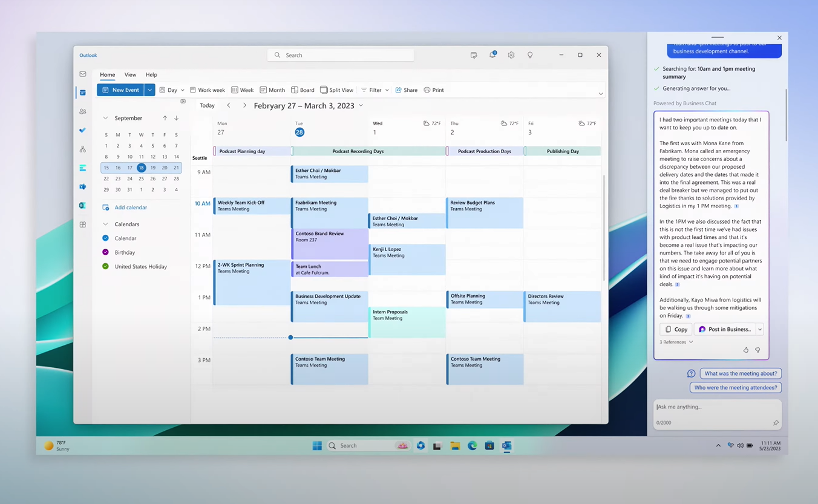Screen dimensions: 818x504
Task: Switch to the View tab
Action: pos(130,74)
